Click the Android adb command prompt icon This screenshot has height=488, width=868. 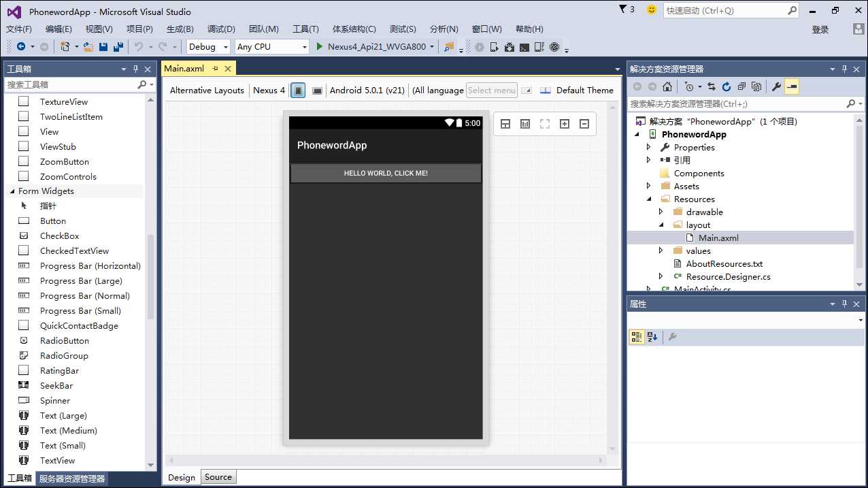pyautogui.click(x=524, y=47)
